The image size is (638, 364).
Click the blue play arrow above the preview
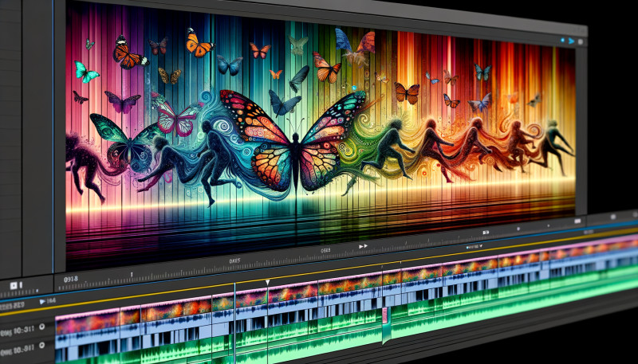point(569,39)
